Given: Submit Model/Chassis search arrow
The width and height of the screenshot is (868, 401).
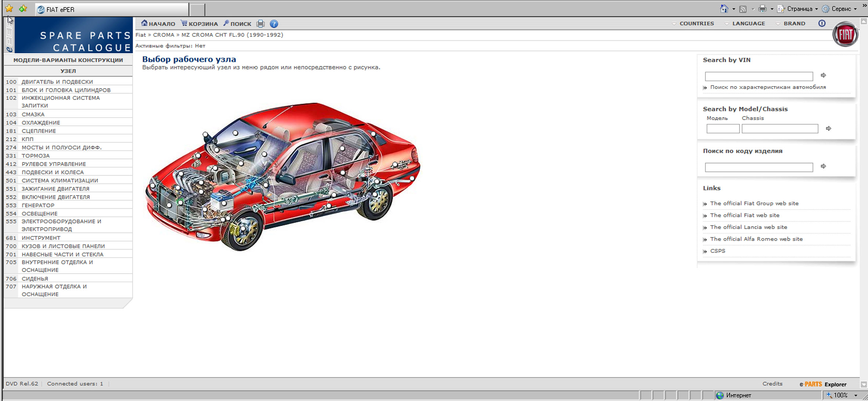Looking at the screenshot, I should pyautogui.click(x=829, y=129).
